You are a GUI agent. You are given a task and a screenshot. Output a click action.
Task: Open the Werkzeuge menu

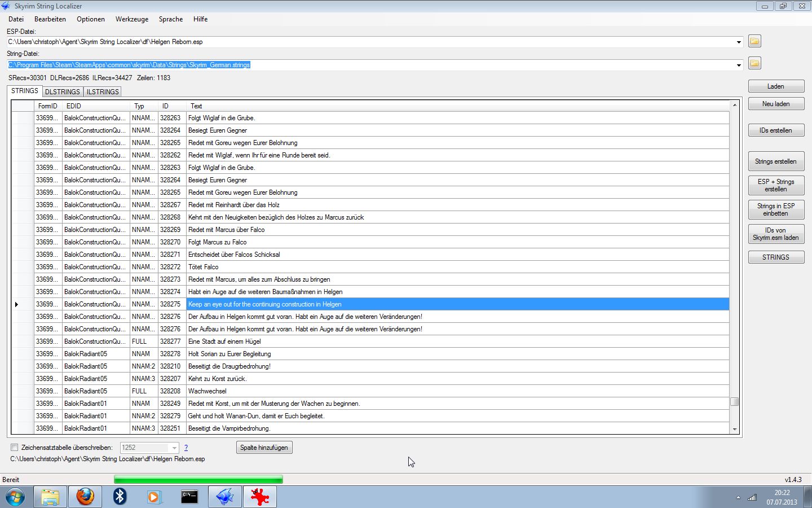click(x=132, y=19)
